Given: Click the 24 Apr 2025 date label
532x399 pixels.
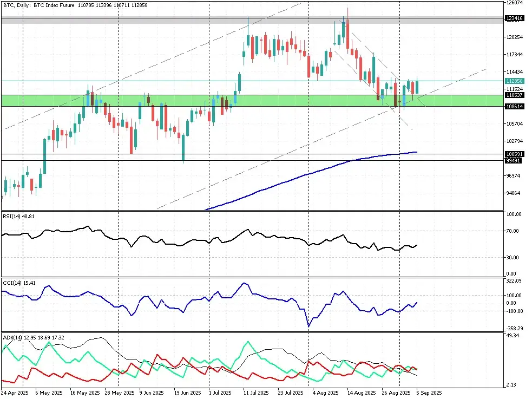Looking at the screenshot, I should click(x=15, y=393).
